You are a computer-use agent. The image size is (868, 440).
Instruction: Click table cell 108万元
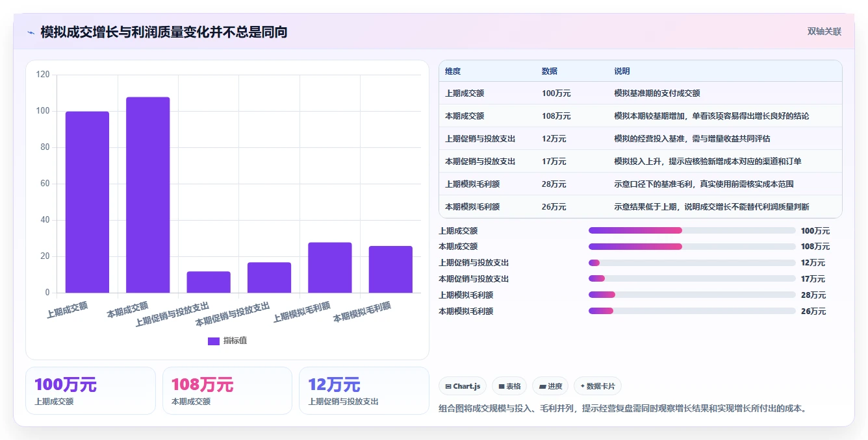coord(556,116)
